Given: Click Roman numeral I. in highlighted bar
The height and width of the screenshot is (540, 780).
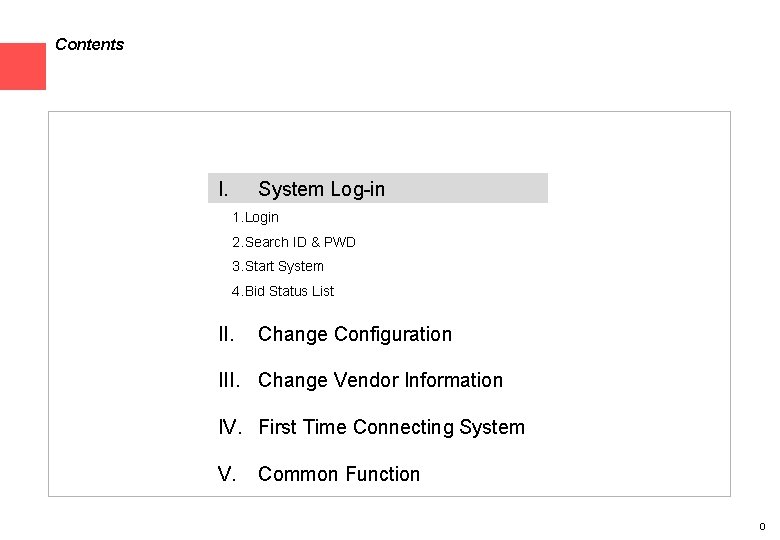Looking at the screenshot, I should pos(224,189).
